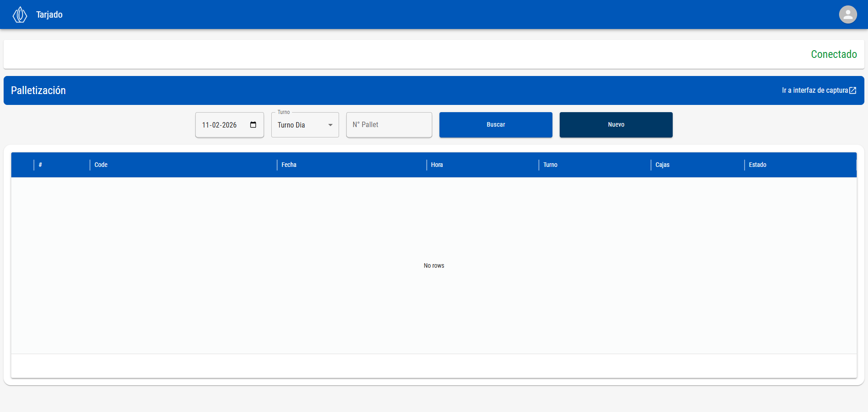This screenshot has width=868, height=412.
Task: Click the Tarjado flame logo icon
Action: pos(19,14)
